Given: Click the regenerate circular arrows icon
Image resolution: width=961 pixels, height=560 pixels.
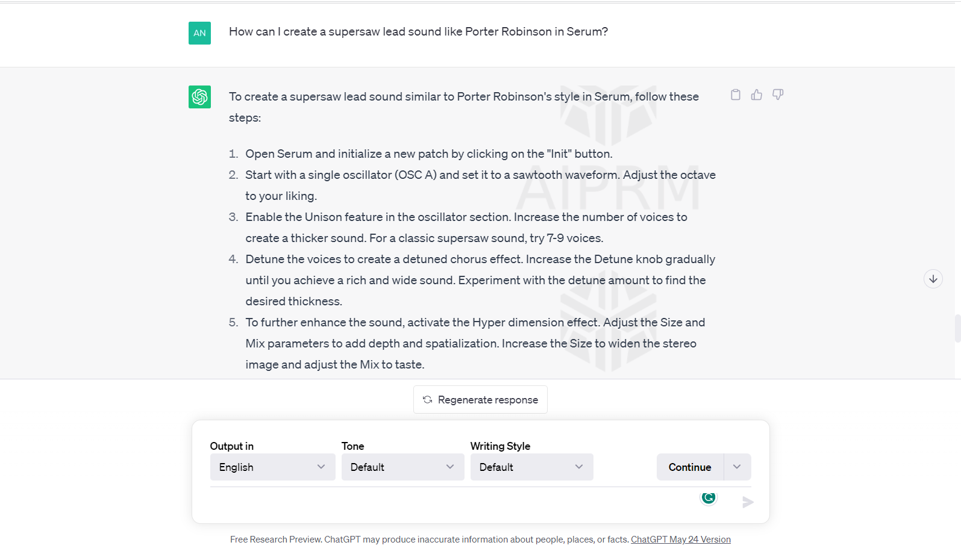Looking at the screenshot, I should tap(427, 400).
